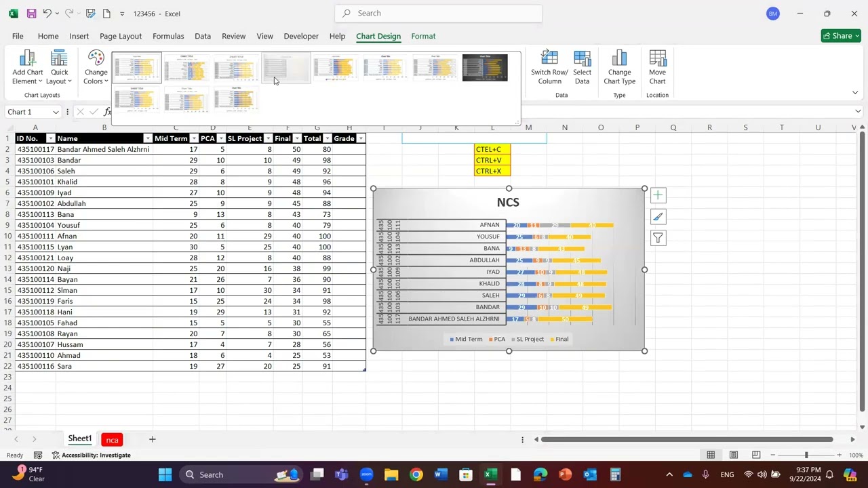This screenshot has width=868, height=488.
Task: Open Customize Quick Access Toolbar dropdown
Action: [x=122, y=14]
